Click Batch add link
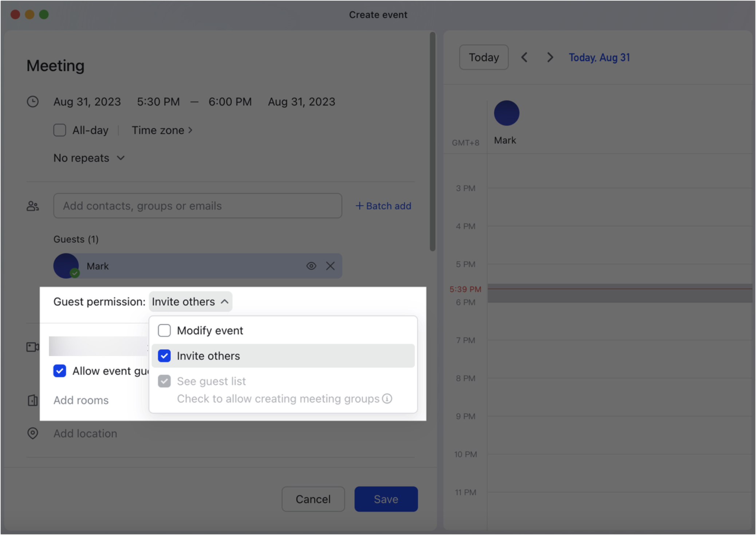The image size is (756, 535). [x=383, y=206]
